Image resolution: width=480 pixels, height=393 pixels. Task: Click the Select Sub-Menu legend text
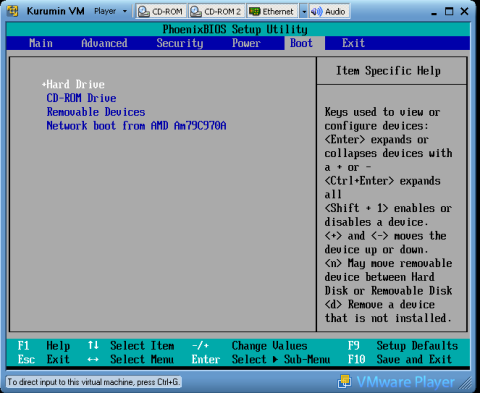click(281, 359)
